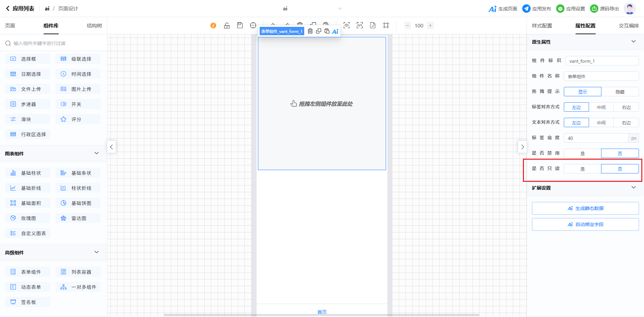Select 隐藏 for 拖拽提示

click(620, 92)
